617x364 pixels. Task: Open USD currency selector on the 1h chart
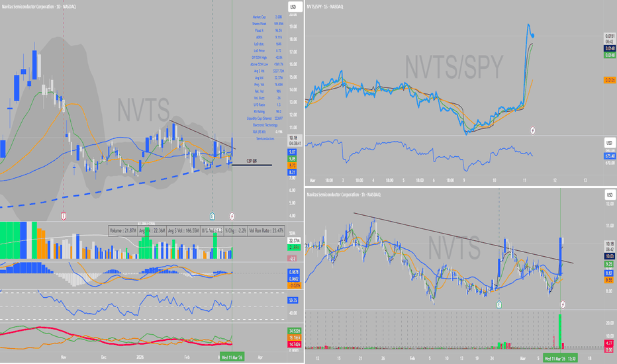tap(610, 195)
